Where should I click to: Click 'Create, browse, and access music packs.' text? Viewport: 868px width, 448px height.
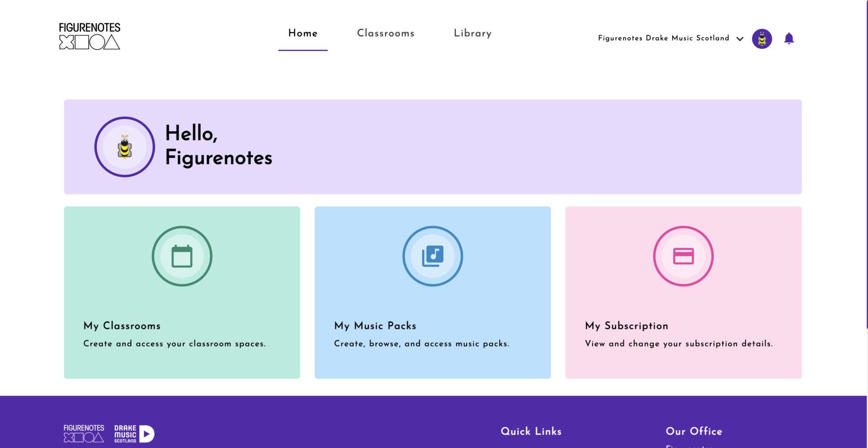(422, 344)
